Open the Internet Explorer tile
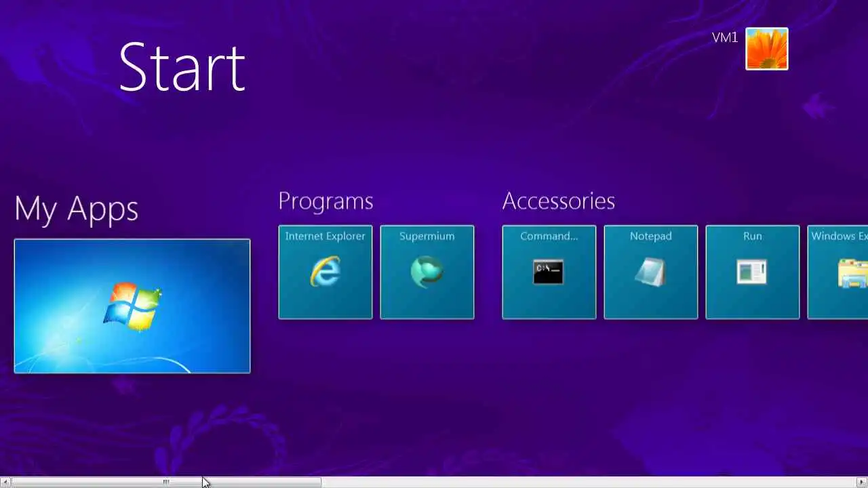Screen dimensions: 868x488 325,272
